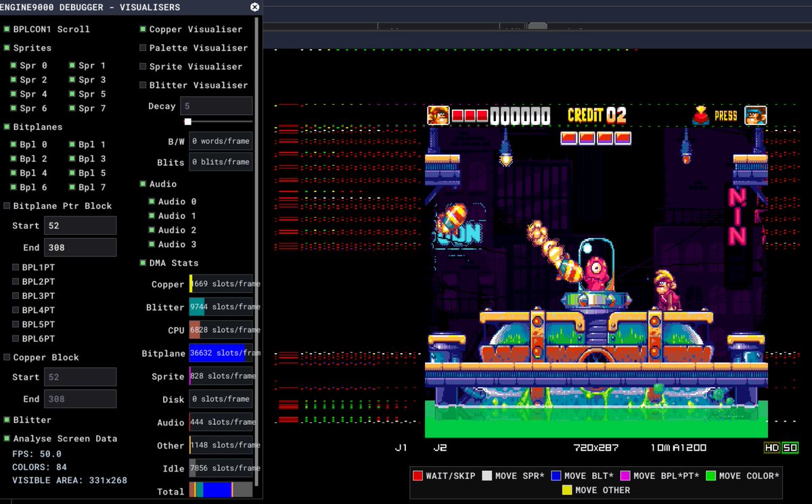
Task: Toggle the Audio master checkbox
Action: pos(143,184)
